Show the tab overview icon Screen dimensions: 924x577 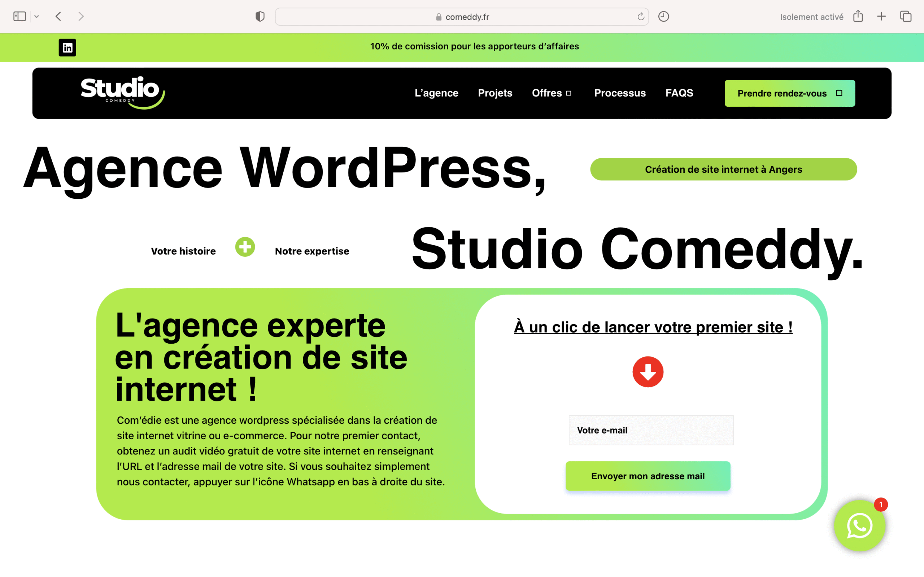[x=906, y=17]
